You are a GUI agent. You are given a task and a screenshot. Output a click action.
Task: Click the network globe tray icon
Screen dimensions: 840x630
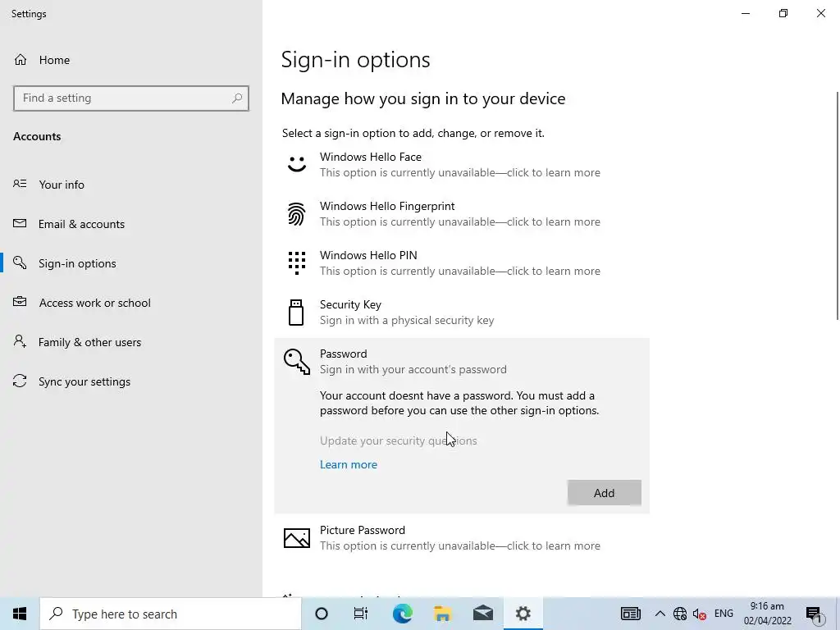(x=680, y=614)
